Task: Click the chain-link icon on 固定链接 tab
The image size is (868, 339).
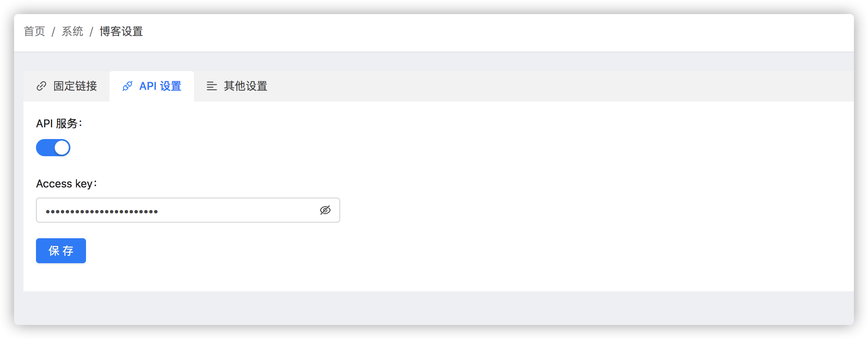Action: pyautogui.click(x=41, y=86)
